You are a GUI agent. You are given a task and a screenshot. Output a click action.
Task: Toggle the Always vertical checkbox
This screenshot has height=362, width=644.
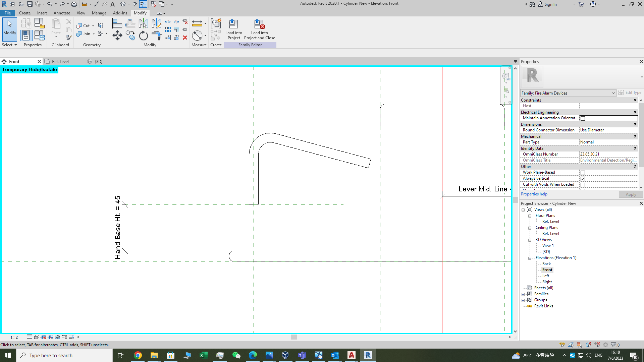click(583, 179)
